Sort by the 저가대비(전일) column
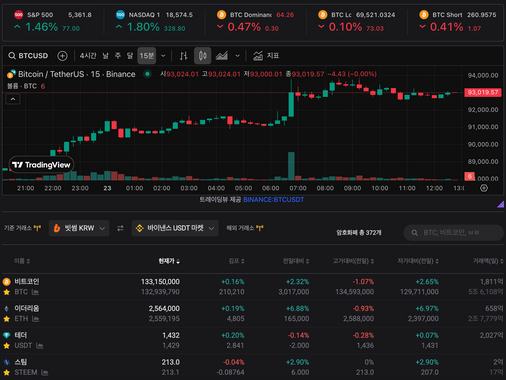 (418, 261)
